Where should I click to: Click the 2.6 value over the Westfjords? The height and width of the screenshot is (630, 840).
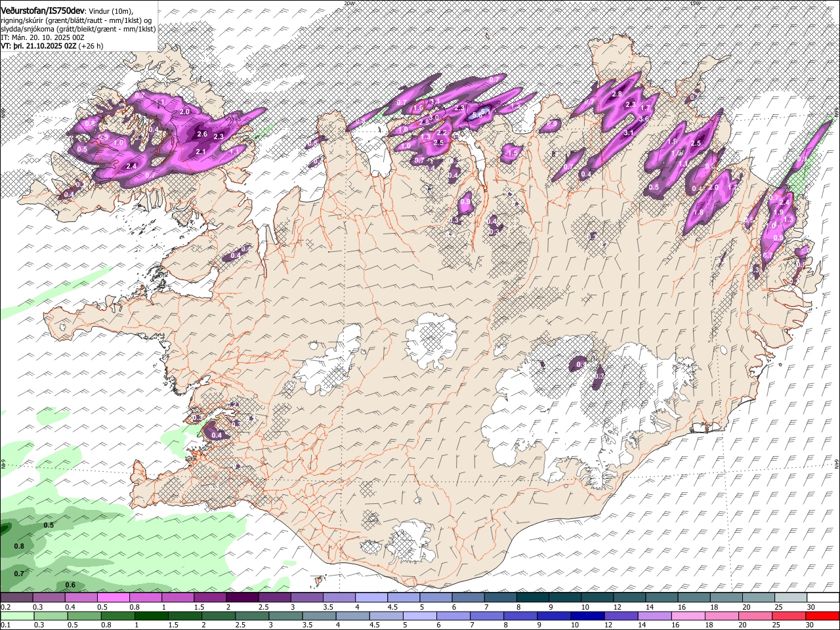click(202, 135)
